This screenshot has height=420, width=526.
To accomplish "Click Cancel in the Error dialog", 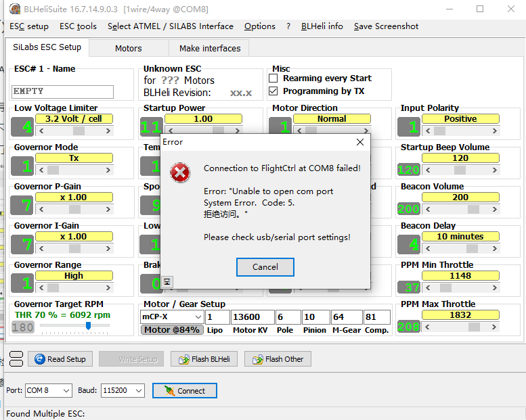I will pos(265,267).
